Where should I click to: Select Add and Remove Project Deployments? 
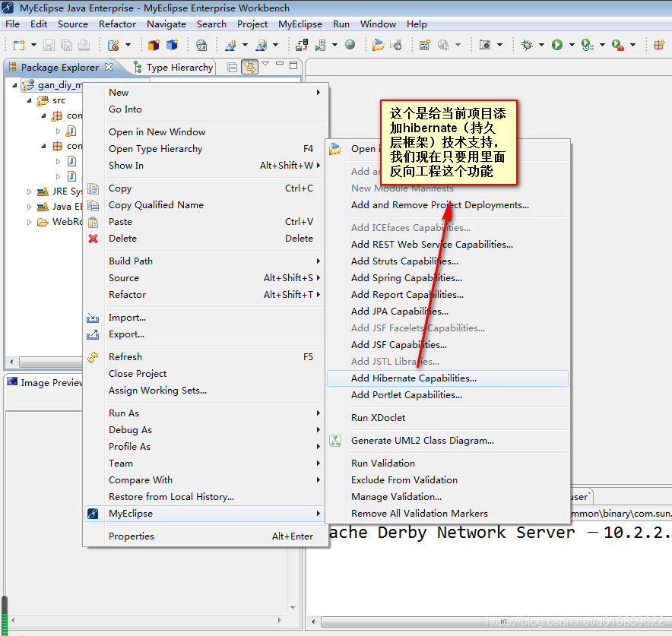point(448,205)
